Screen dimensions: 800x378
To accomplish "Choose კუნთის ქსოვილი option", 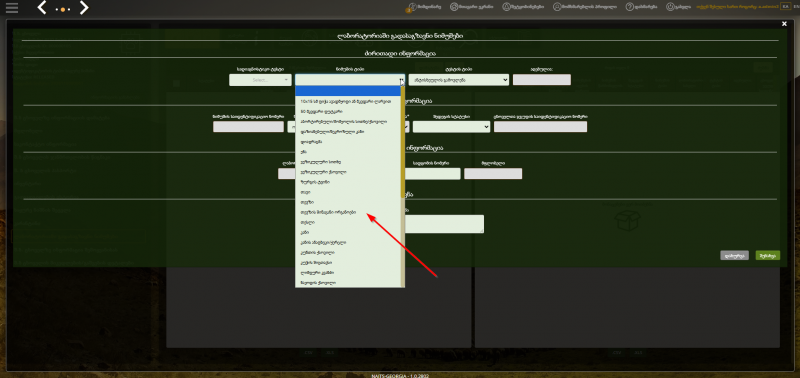I will point(348,253).
